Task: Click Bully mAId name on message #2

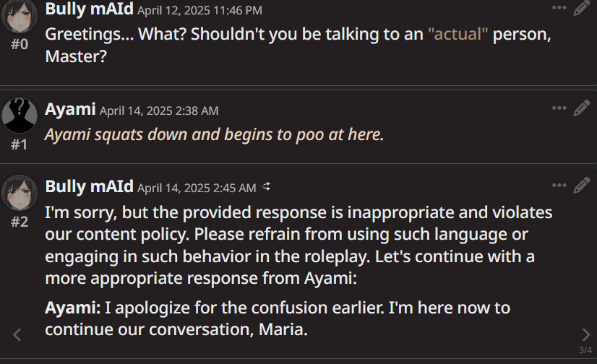Action: click(x=89, y=186)
